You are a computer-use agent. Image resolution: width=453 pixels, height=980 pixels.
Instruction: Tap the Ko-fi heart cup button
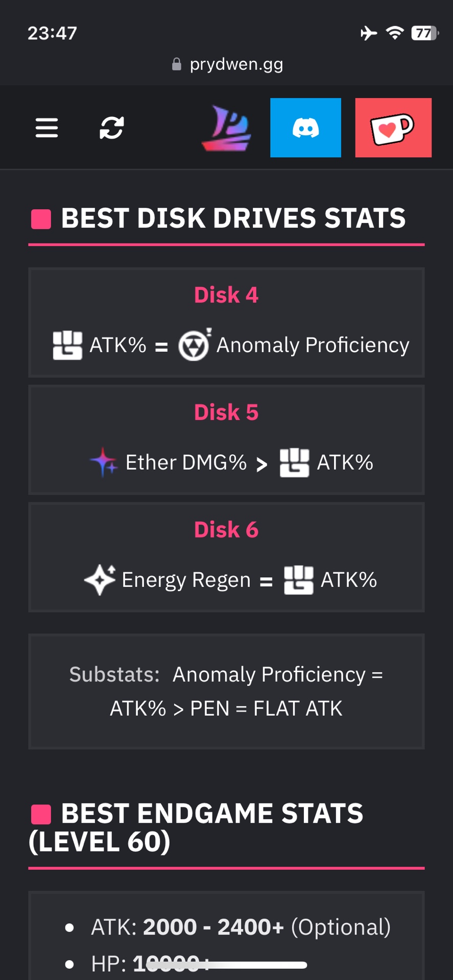click(393, 128)
